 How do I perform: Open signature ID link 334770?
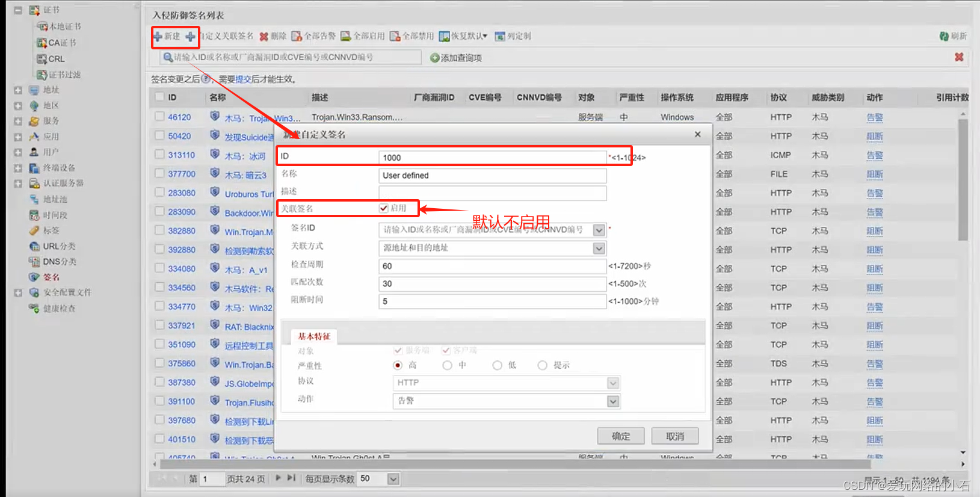pyautogui.click(x=182, y=307)
